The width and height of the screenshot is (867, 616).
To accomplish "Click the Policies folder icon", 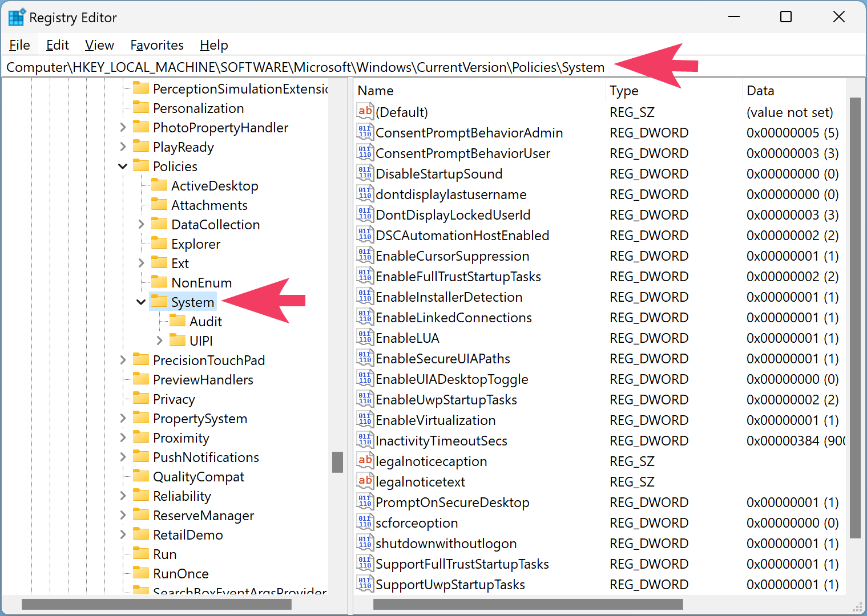I will (141, 165).
